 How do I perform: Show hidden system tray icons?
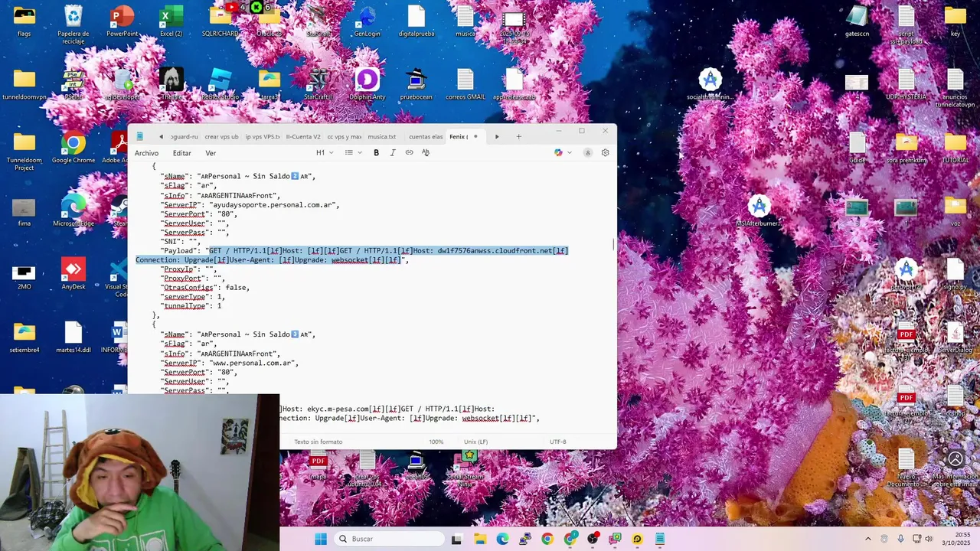click(x=867, y=539)
